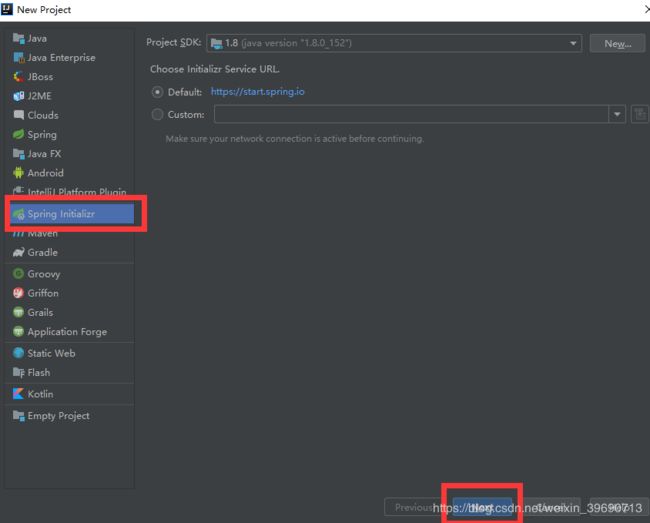Click the New... SDK button
The width and height of the screenshot is (650, 523).
click(x=617, y=44)
